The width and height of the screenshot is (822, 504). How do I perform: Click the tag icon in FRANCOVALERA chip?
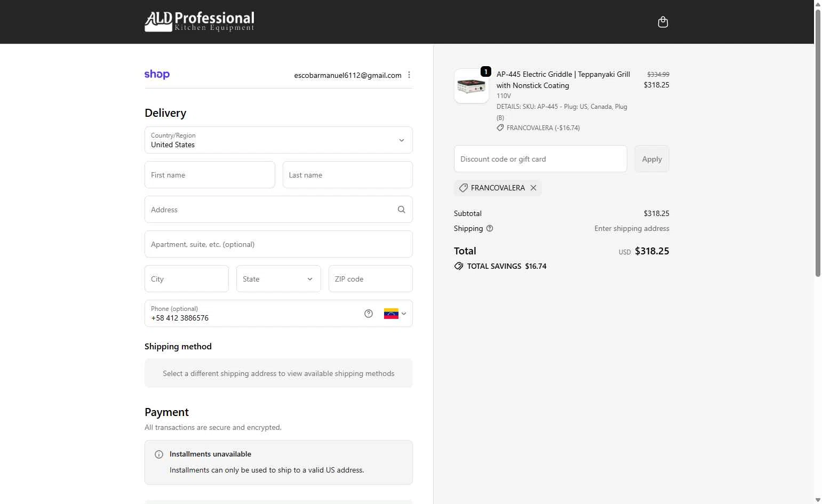click(463, 188)
